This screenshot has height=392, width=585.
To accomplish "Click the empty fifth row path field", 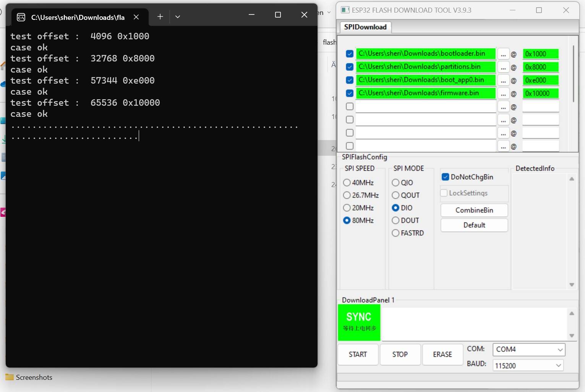I will 426,106.
